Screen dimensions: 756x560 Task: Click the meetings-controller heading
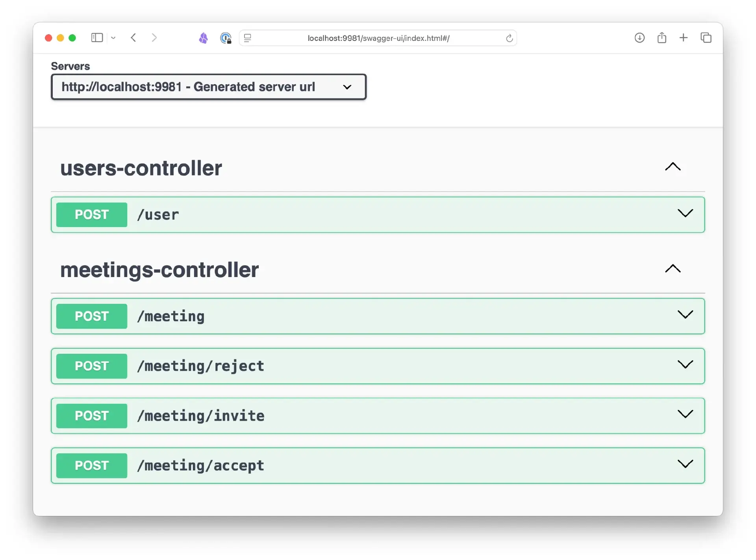pos(159,270)
